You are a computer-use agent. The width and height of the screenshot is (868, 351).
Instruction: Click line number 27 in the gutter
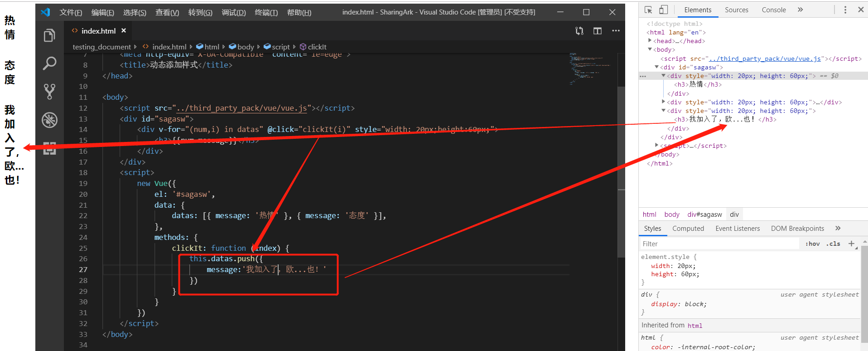pyautogui.click(x=83, y=269)
